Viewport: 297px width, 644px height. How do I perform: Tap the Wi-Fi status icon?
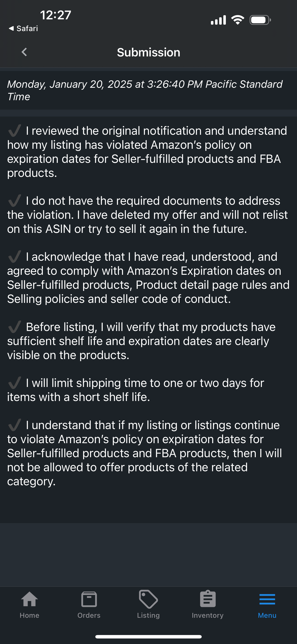click(238, 20)
